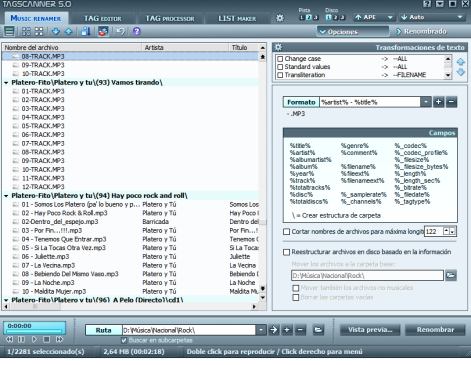Open the Formato dropdown arrow
The width and height of the screenshot is (471, 365).
click(x=426, y=102)
